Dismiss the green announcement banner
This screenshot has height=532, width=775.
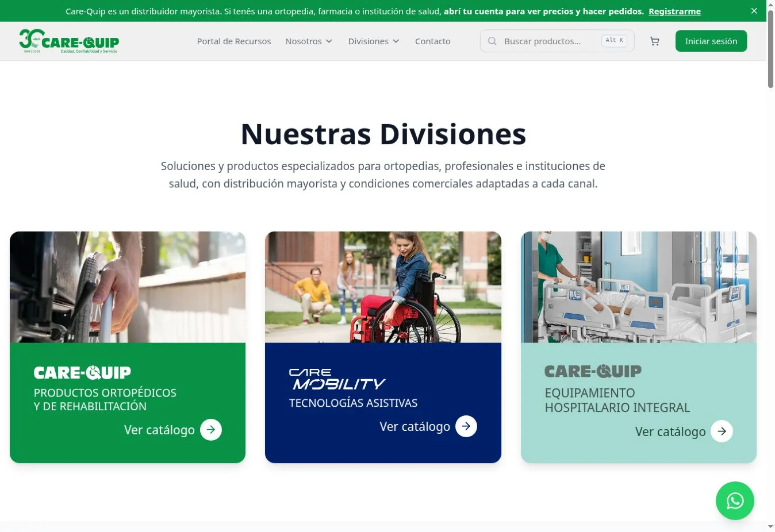[754, 11]
